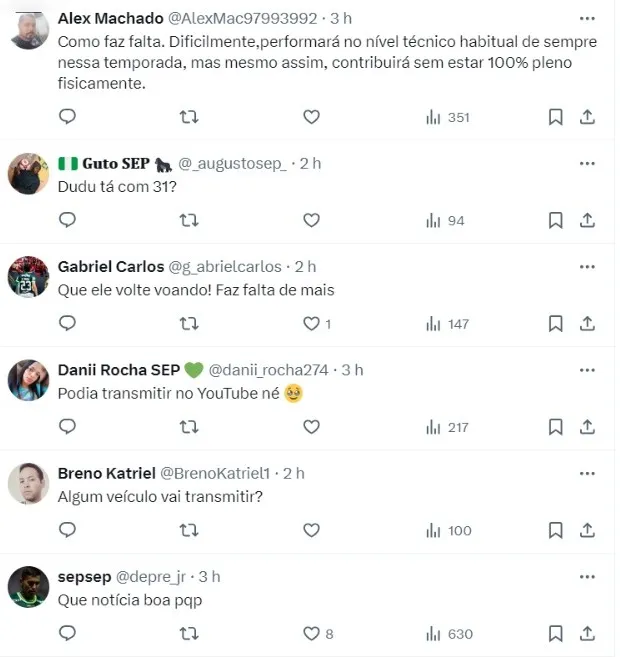
Task: Bookmark Alex Machado's tweet
Action: click(x=556, y=117)
